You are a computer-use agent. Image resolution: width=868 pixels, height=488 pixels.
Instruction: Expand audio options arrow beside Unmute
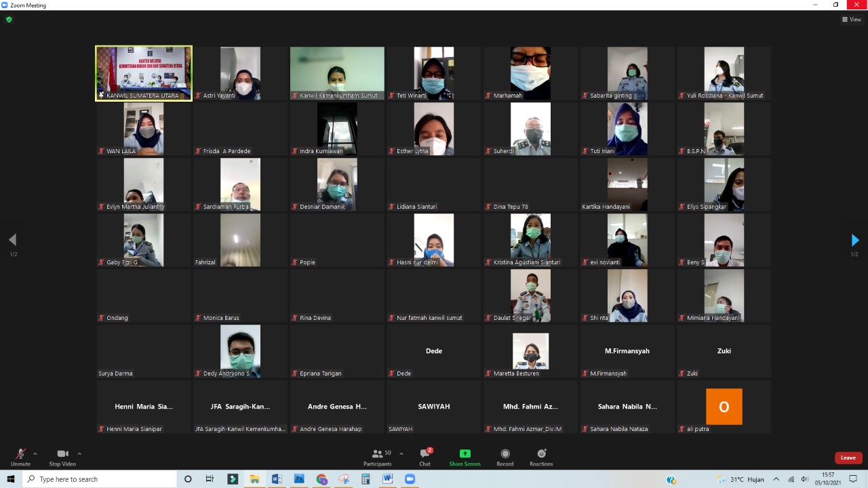coord(35,454)
